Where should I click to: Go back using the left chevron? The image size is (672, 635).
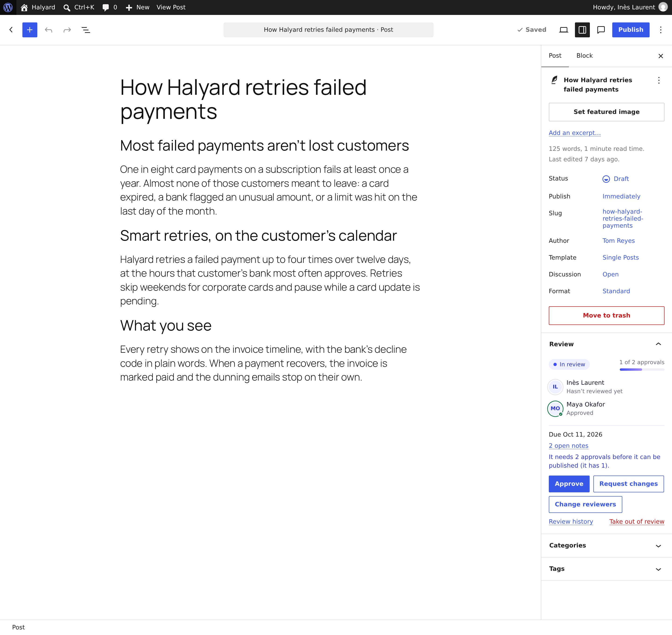(11, 30)
